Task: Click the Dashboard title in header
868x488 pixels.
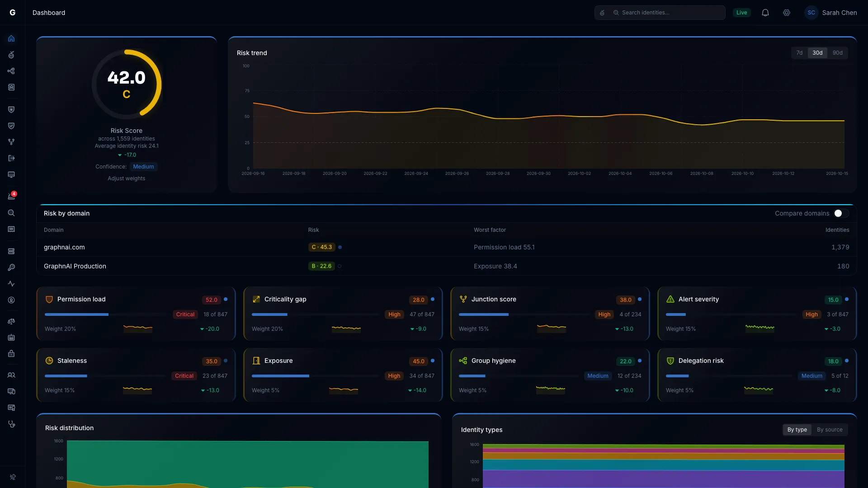Action: [x=49, y=13]
